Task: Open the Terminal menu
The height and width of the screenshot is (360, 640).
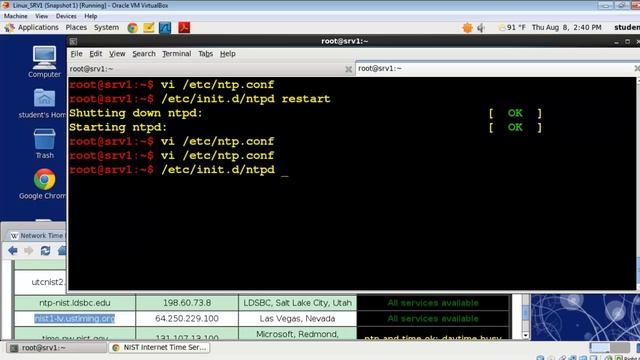Action: [x=176, y=53]
